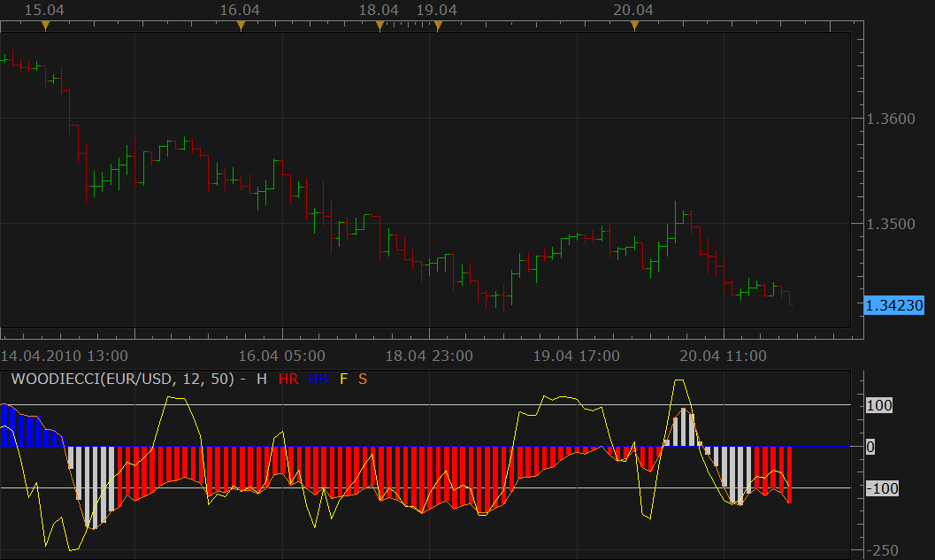Click the red HR legend label
The width and height of the screenshot is (935, 560).
(x=288, y=379)
